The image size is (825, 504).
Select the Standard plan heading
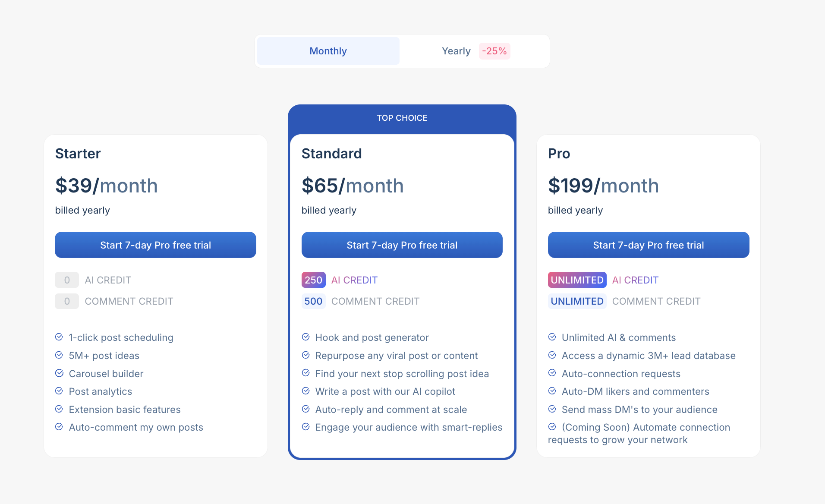pyautogui.click(x=331, y=154)
